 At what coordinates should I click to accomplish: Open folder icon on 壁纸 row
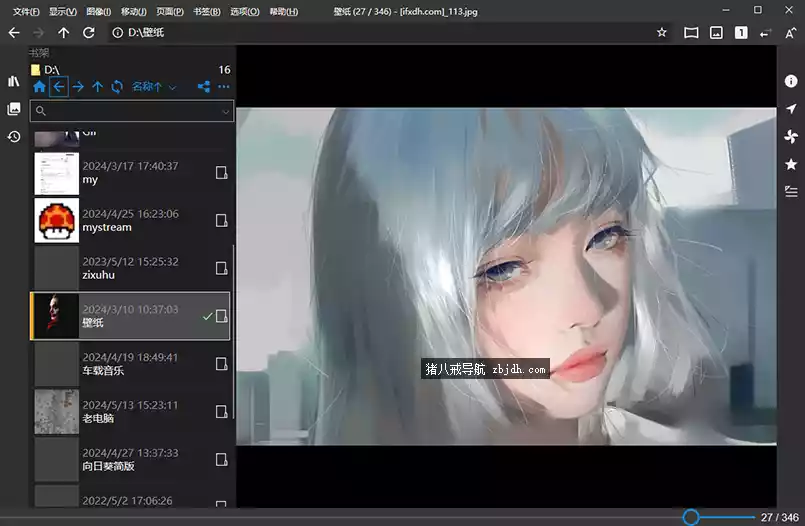click(221, 316)
